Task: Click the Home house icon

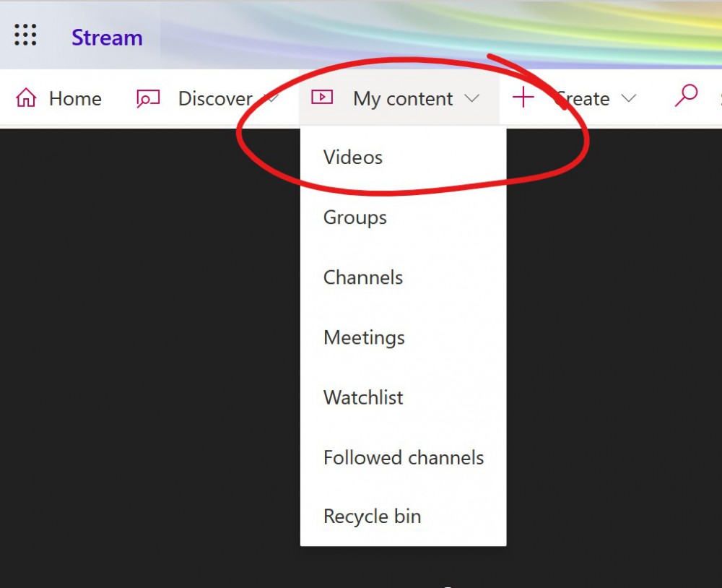Action: [x=27, y=98]
